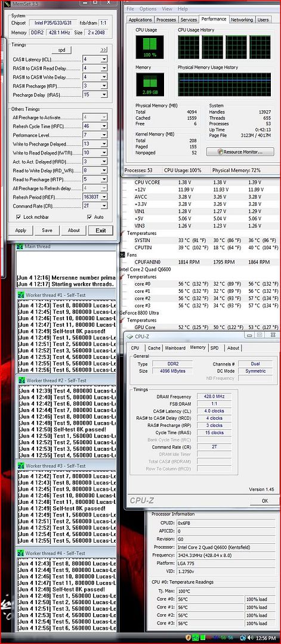Image resolution: width=281 pixels, height=644 pixels.
Task: Click the Worker thread #4 window icon
Action: pyautogui.click(x=20, y=553)
